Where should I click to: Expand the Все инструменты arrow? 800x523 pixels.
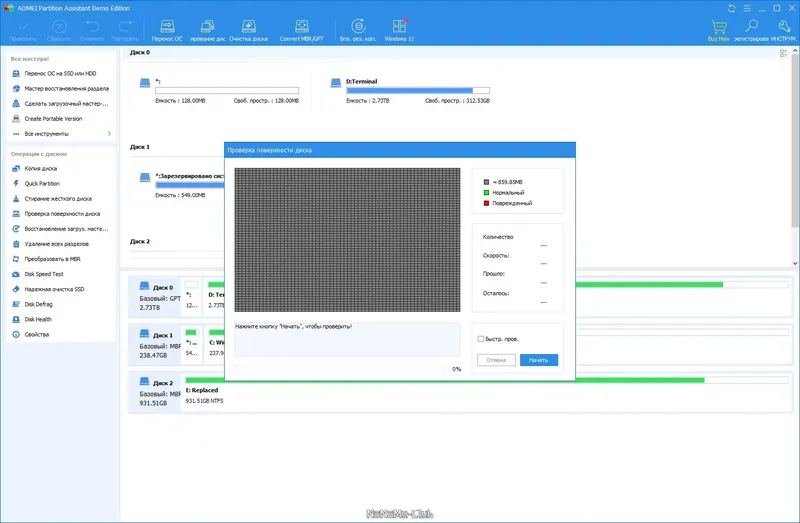click(x=109, y=134)
